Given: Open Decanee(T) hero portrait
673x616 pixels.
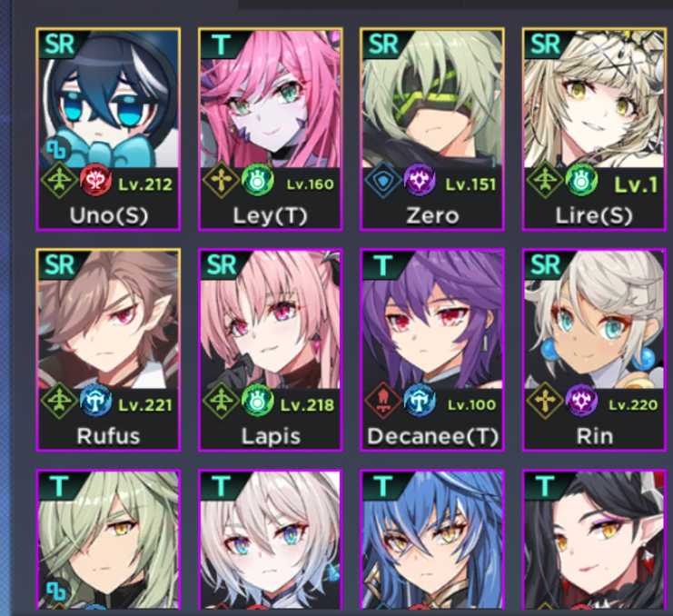Looking at the screenshot, I should (x=432, y=350).
